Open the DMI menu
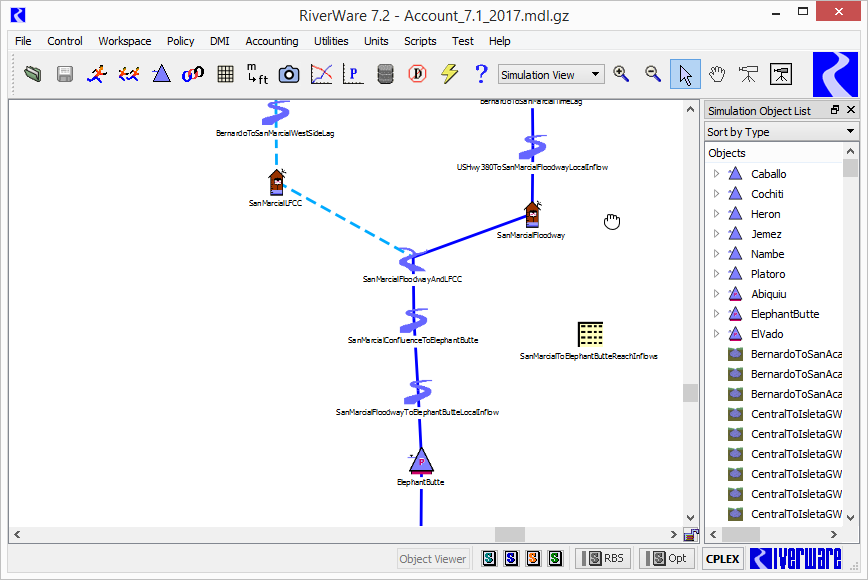The width and height of the screenshot is (868, 580). [x=220, y=41]
